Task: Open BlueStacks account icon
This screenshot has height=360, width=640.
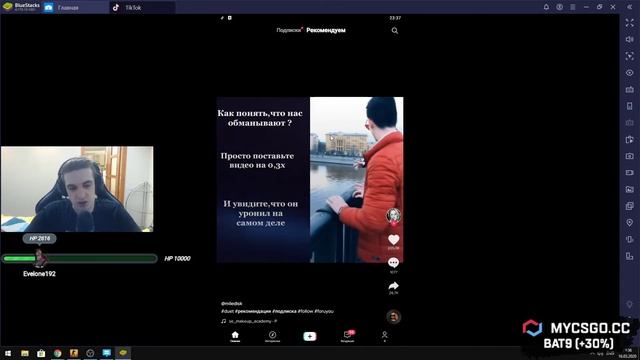Action: point(560,7)
